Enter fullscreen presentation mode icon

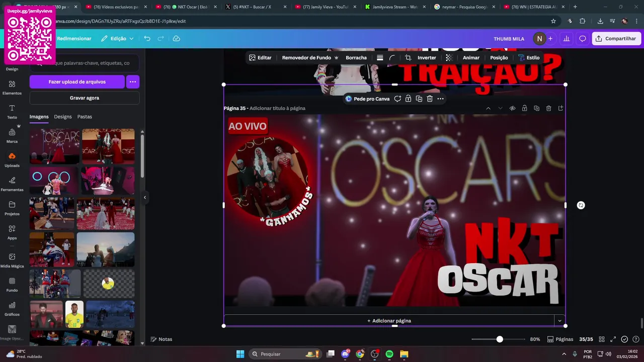(x=613, y=339)
